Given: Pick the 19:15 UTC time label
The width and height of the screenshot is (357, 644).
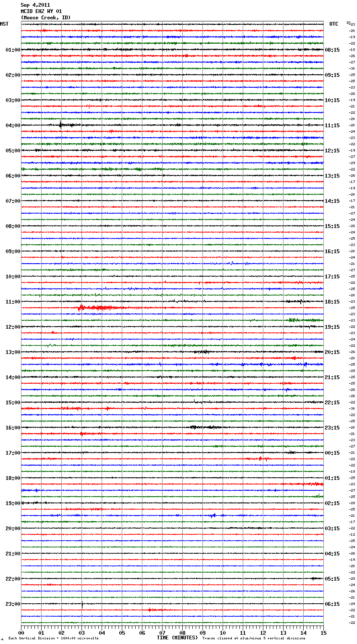Looking at the screenshot, I should click(332, 327).
